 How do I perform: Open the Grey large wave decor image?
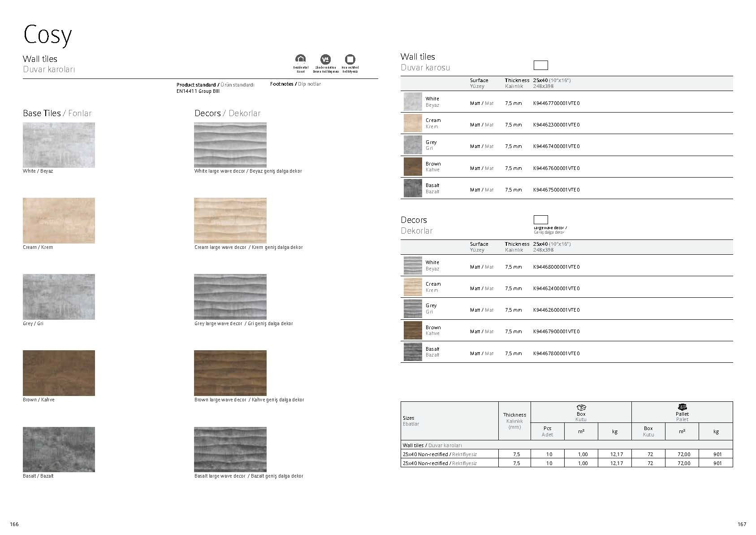pos(230,297)
